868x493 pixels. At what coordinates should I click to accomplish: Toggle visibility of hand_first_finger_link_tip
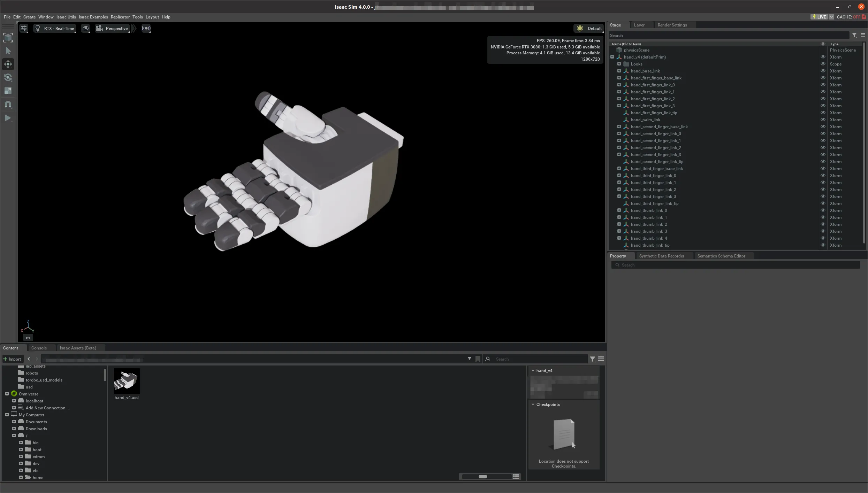click(823, 113)
